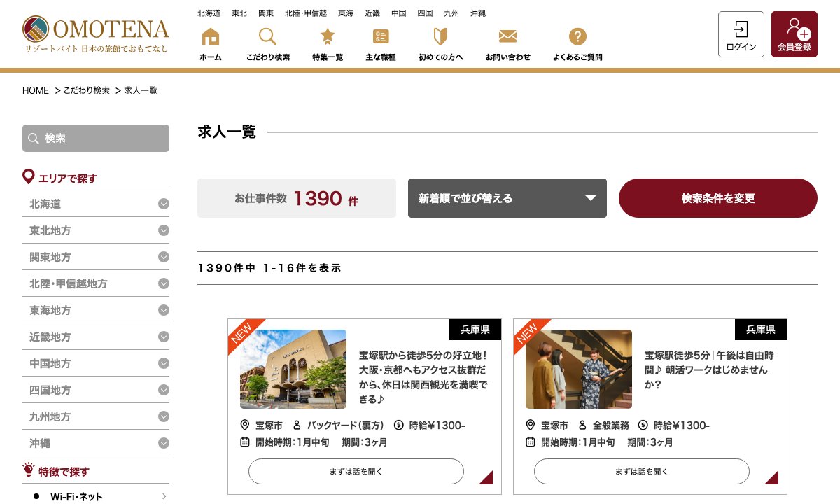Click まずは話を聞く on 全般業務 job
This screenshot has width=840, height=504.
click(642, 471)
